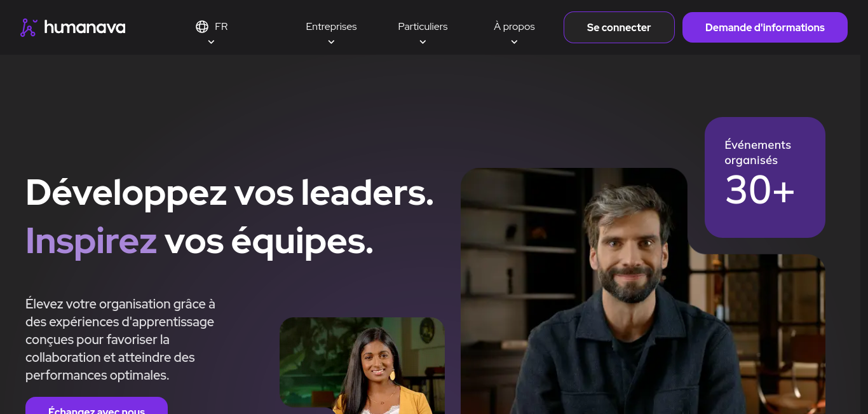This screenshot has width=868, height=414.
Task: Click the purple humanava logo icon
Action: [x=29, y=27]
